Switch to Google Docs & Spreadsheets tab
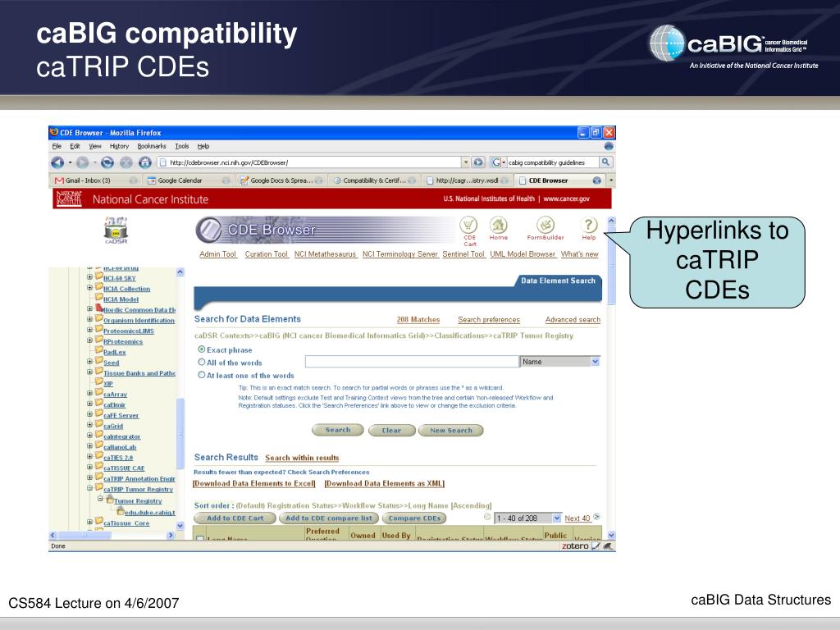This screenshot has height=630, width=840. (281, 180)
